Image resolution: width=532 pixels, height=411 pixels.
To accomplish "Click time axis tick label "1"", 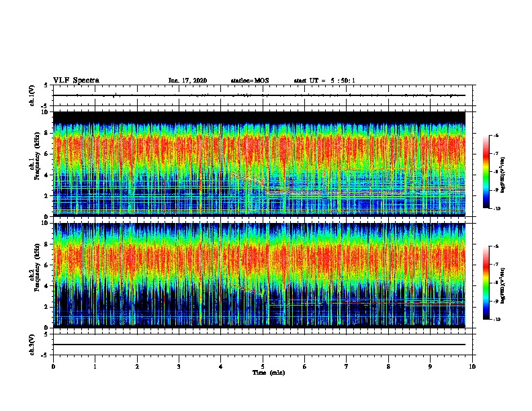I will tap(95, 367).
